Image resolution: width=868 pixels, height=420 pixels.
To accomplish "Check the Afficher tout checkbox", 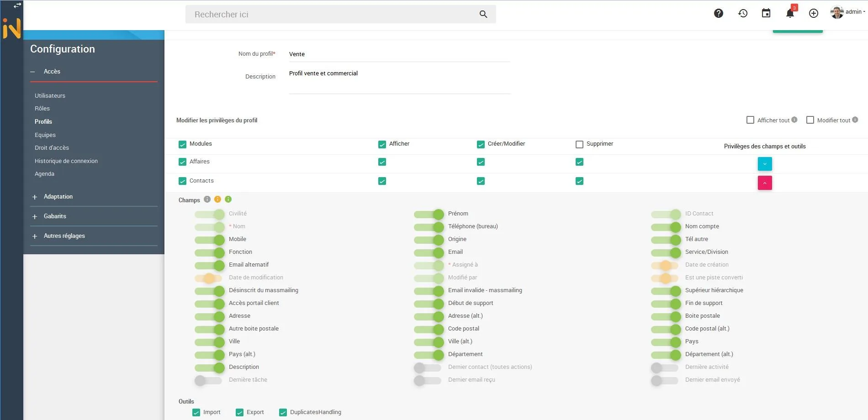I will click(x=750, y=120).
